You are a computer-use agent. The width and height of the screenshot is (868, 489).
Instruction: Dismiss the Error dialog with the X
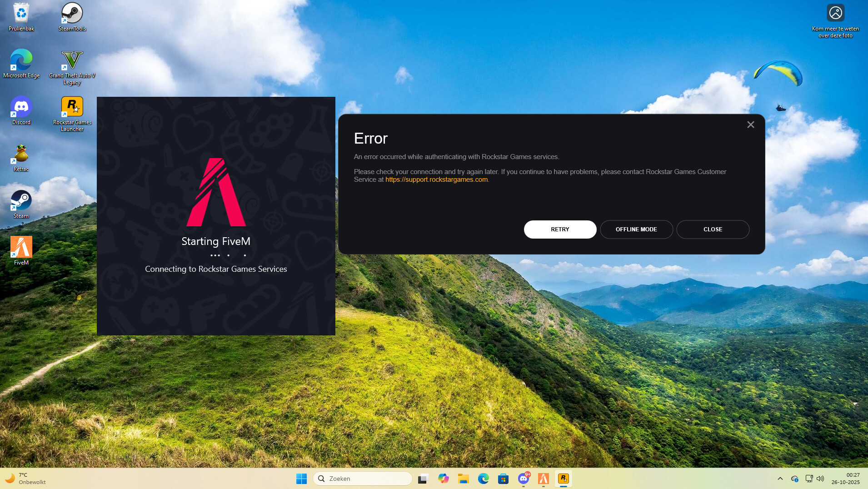tap(751, 125)
